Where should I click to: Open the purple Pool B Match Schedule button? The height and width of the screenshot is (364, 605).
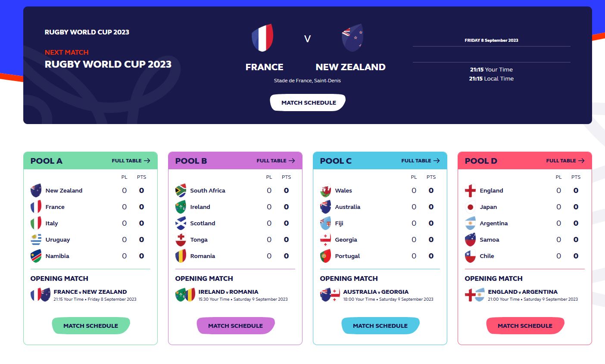click(235, 326)
